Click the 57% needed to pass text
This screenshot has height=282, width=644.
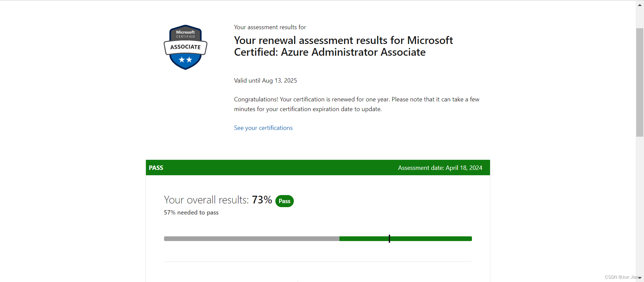pos(191,213)
